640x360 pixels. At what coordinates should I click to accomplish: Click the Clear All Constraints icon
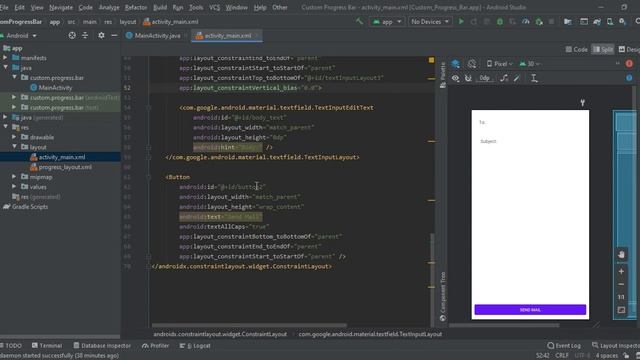tap(504, 78)
